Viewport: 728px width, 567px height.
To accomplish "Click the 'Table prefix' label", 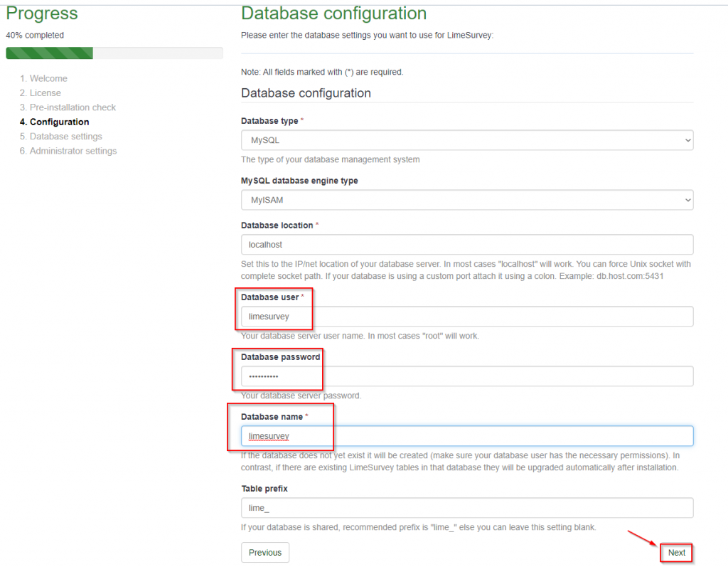I will tap(264, 489).
